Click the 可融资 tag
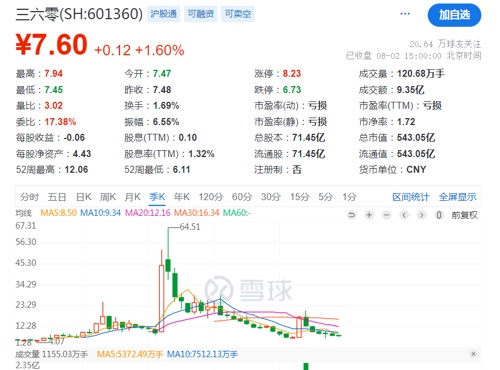 pos(201,14)
